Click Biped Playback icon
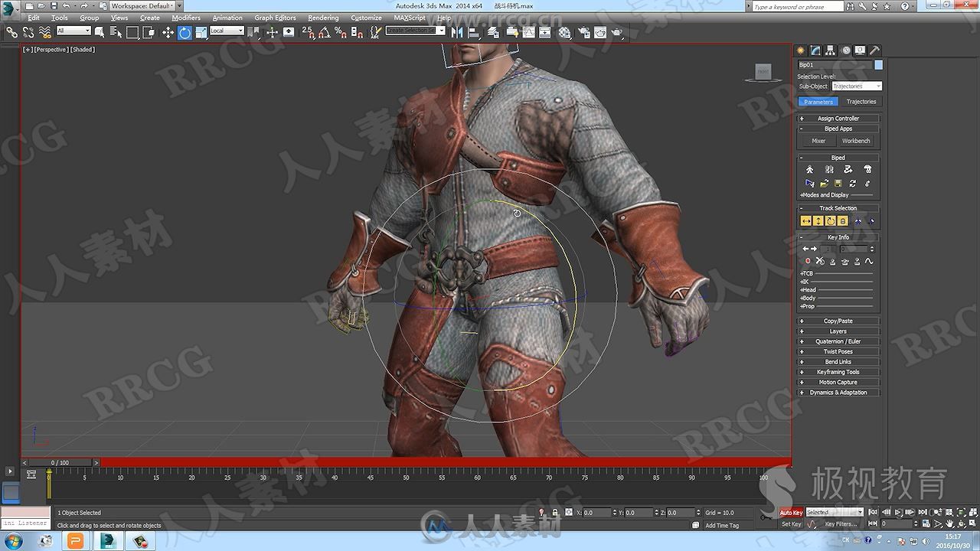The width and height of the screenshot is (980, 551). (809, 184)
